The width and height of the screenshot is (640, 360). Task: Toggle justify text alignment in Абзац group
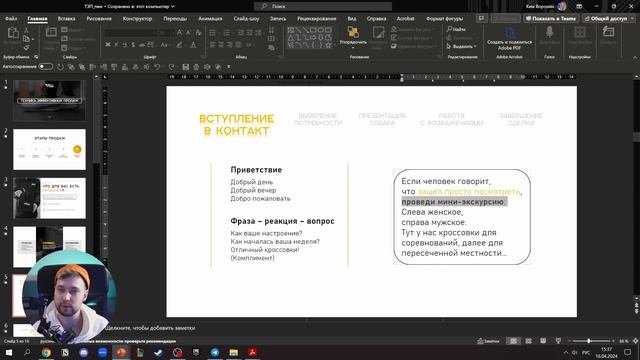[238, 44]
